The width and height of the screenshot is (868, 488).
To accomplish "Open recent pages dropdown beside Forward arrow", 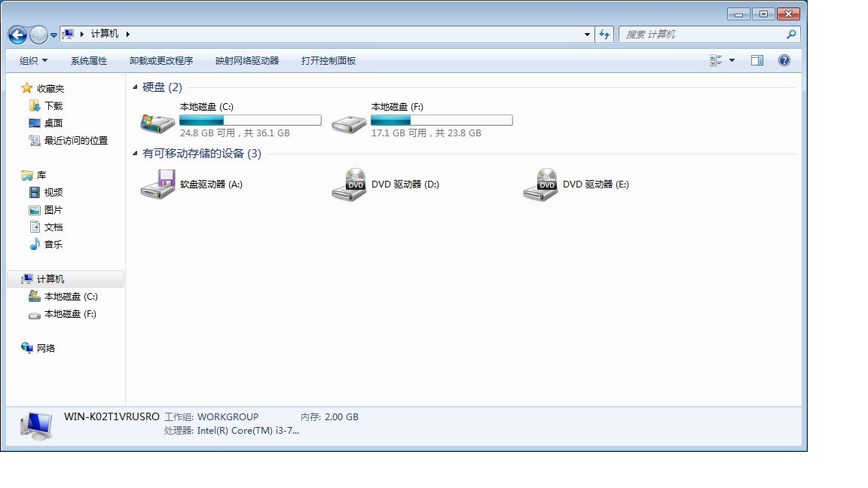I will [x=53, y=35].
